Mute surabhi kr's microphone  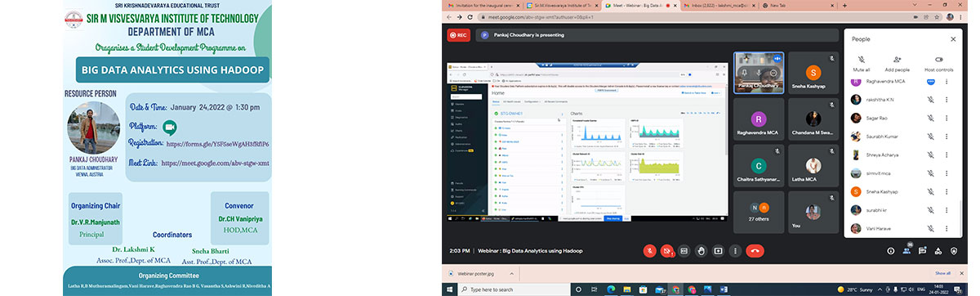931,210
